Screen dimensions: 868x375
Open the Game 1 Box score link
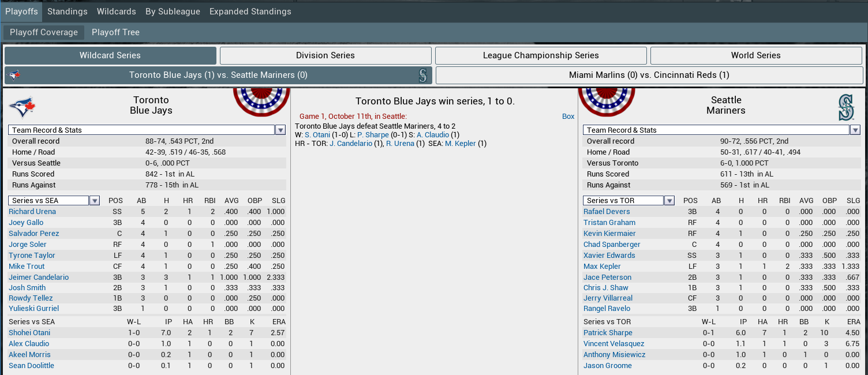[568, 117]
